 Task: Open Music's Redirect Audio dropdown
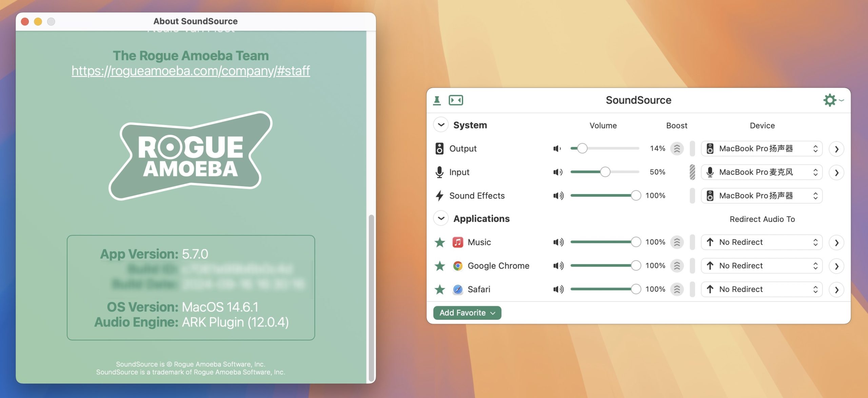point(762,242)
